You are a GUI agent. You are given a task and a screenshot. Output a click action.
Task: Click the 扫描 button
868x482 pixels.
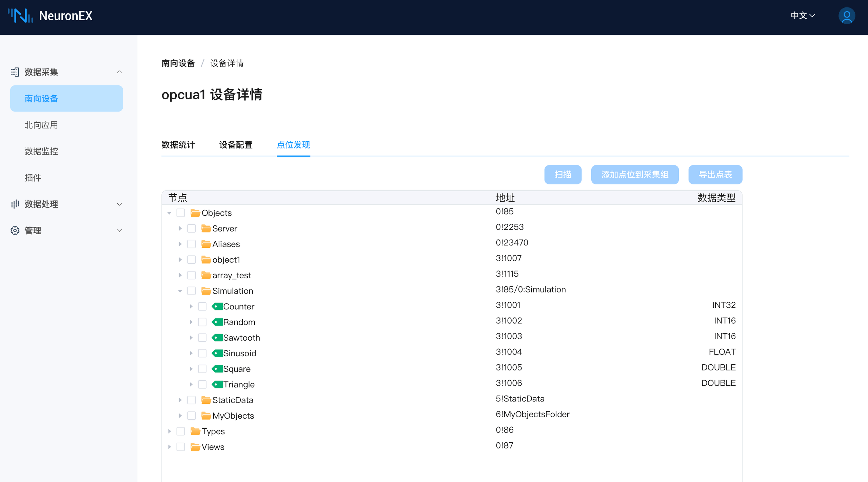pos(563,175)
